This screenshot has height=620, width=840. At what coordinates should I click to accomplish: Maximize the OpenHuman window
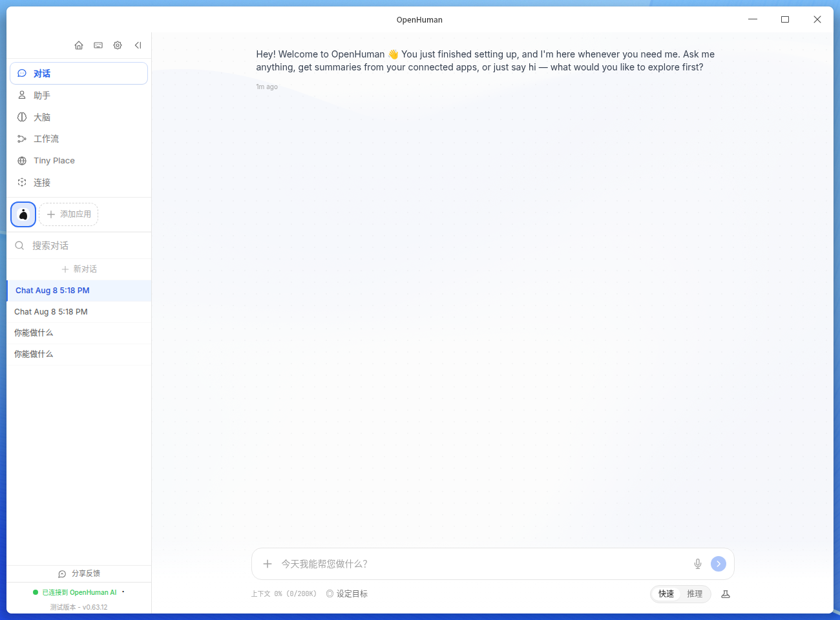(x=785, y=19)
